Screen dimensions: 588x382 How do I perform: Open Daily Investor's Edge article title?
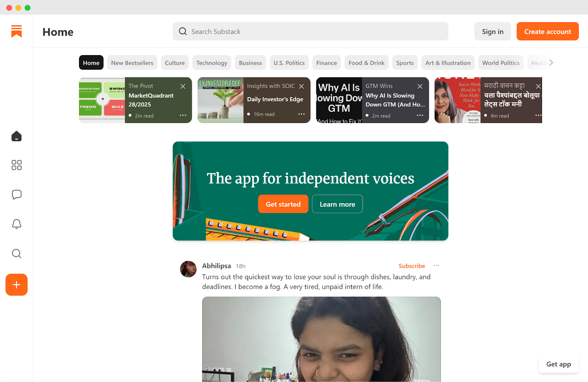pyautogui.click(x=275, y=99)
